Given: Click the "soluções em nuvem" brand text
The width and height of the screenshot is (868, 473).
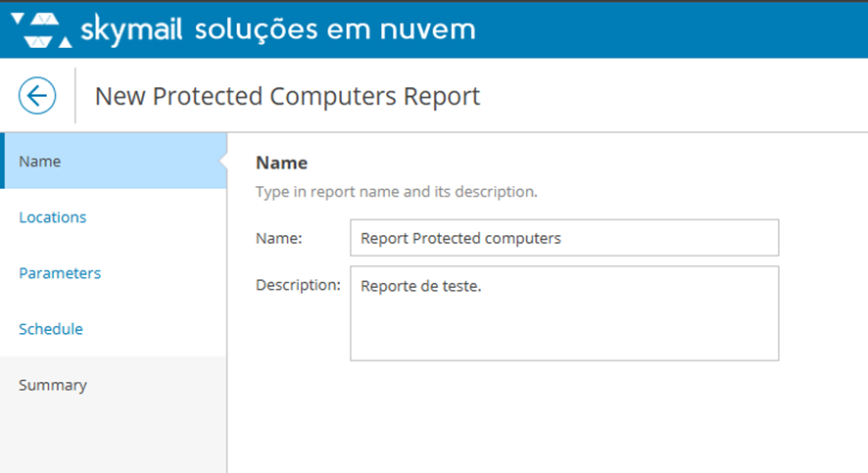Looking at the screenshot, I should [x=335, y=29].
